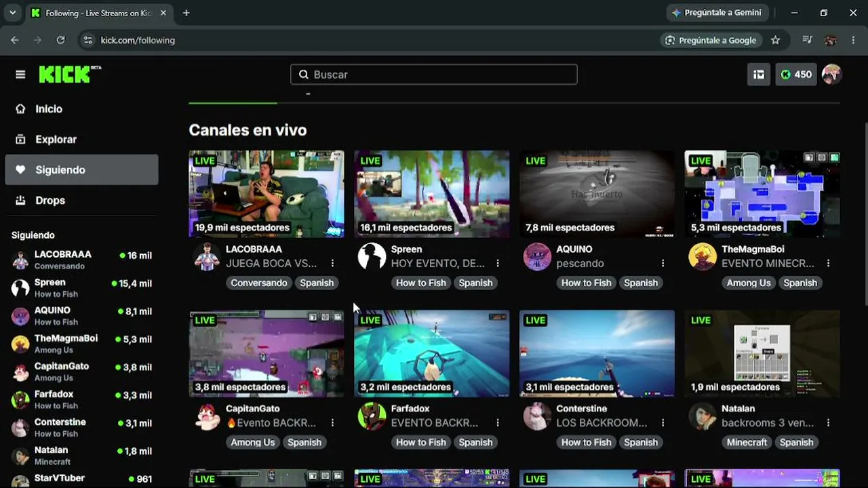
Task: Click LACOBRAAA avatar in stream card
Action: [x=206, y=257]
